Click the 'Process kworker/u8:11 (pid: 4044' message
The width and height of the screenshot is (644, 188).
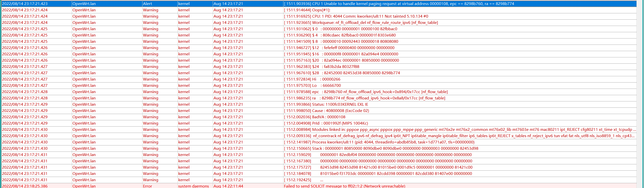379,142
